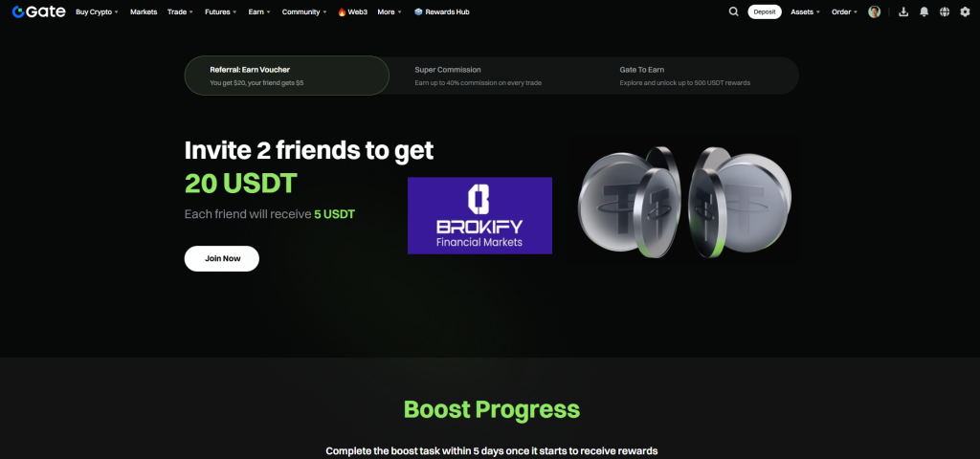
Task: Click the download app icon
Action: (x=903, y=11)
